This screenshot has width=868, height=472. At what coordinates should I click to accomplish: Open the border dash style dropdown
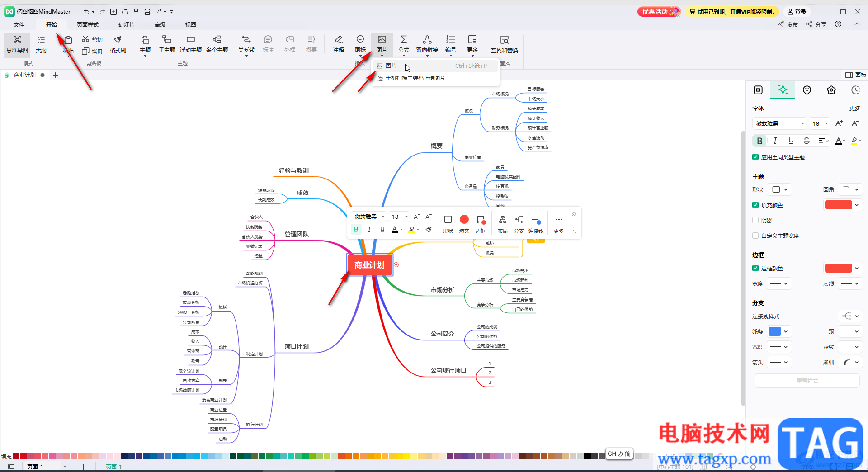(x=850, y=283)
